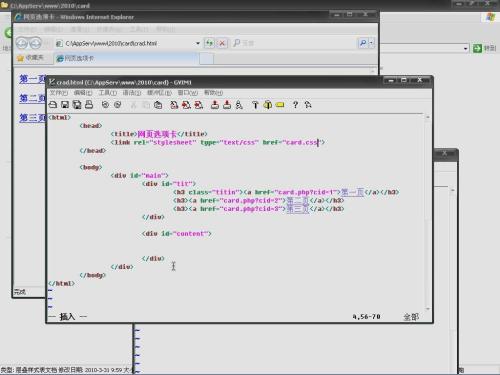Open the 第二页 link in Internet Explorer page
The height and width of the screenshot is (375, 500).
coord(32,98)
